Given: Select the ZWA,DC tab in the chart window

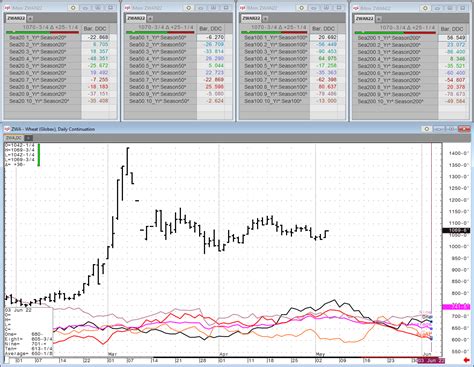Looking at the screenshot, I should (14, 138).
